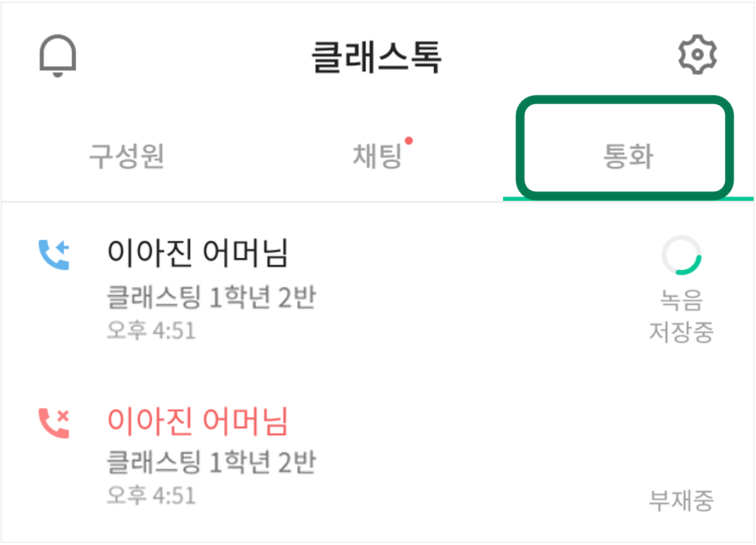Select the 통화 tab
Screen dimensions: 756x545
point(628,156)
